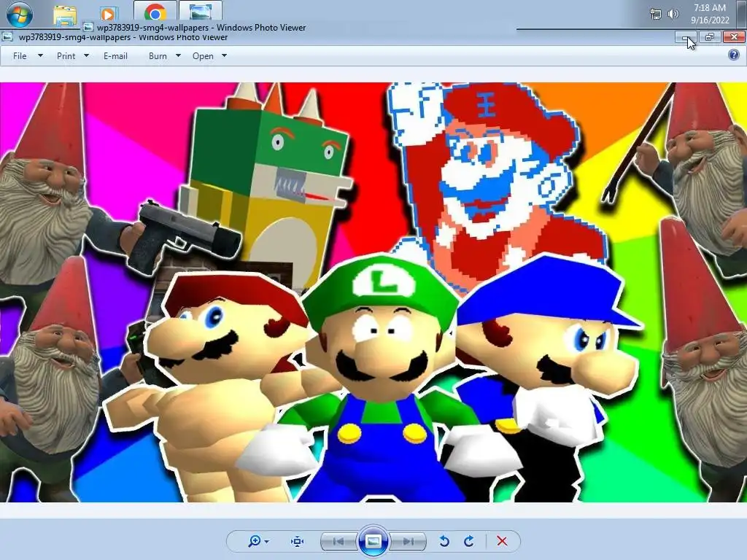Delete the image with red X
The height and width of the screenshot is (560, 747).
[502, 542]
